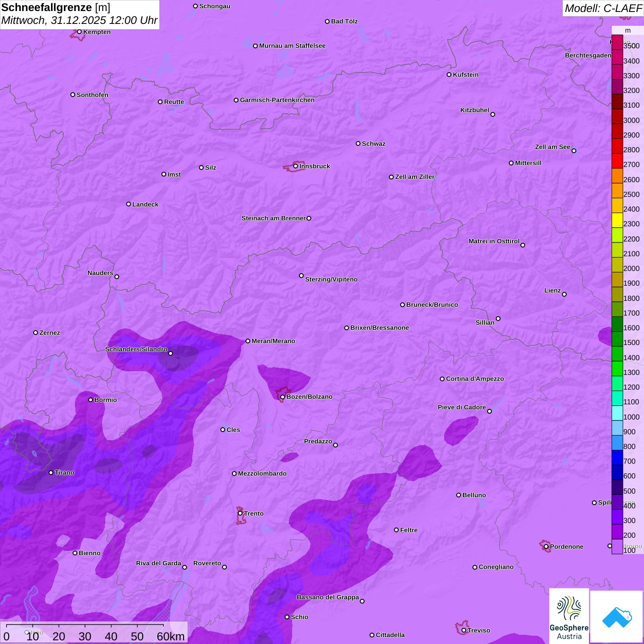Click the 'Cortina d'Ampezzo' label

(x=475, y=379)
